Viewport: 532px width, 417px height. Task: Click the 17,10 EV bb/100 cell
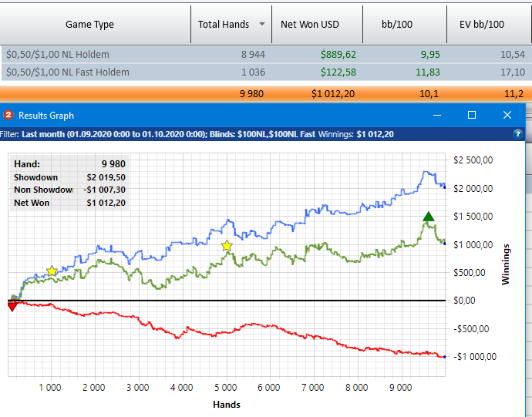513,72
